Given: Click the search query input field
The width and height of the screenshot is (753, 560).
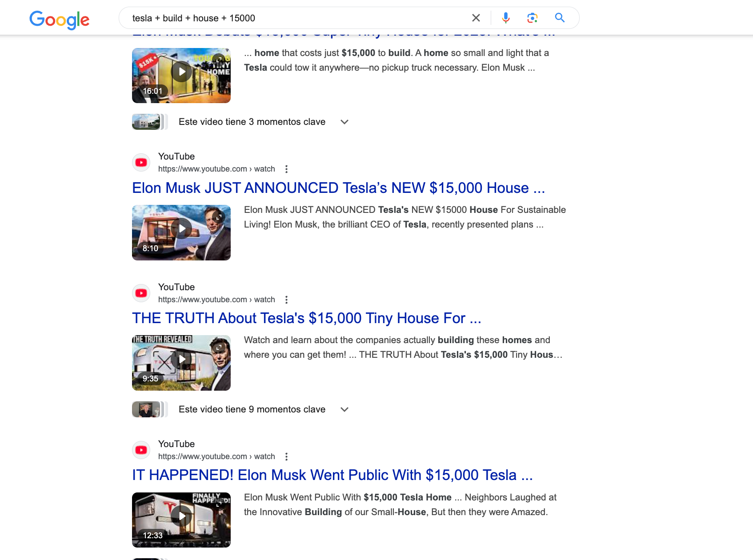Looking at the screenshot, I should click(293, 18).
